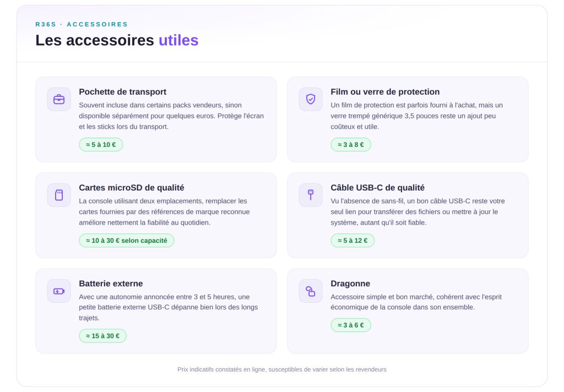This screenshot has width=564, height=392.
Task: Select the Dragonne strap icon
Action: [311, 291]
